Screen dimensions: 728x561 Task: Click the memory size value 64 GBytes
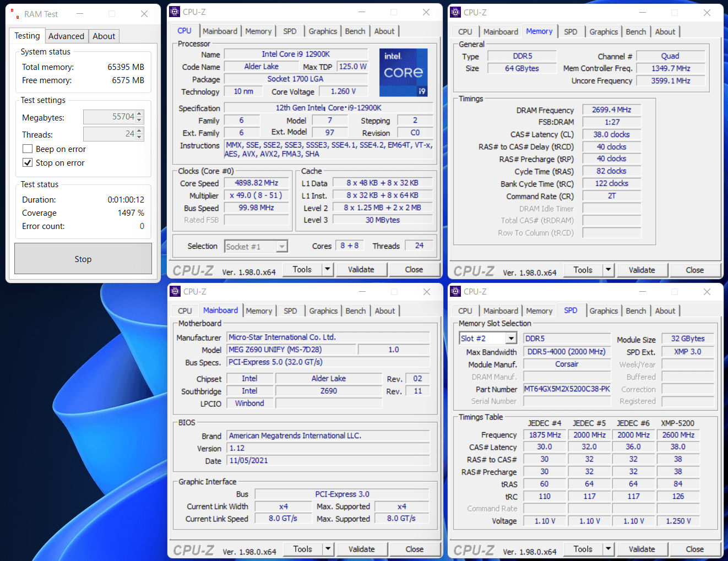(522, 68)
